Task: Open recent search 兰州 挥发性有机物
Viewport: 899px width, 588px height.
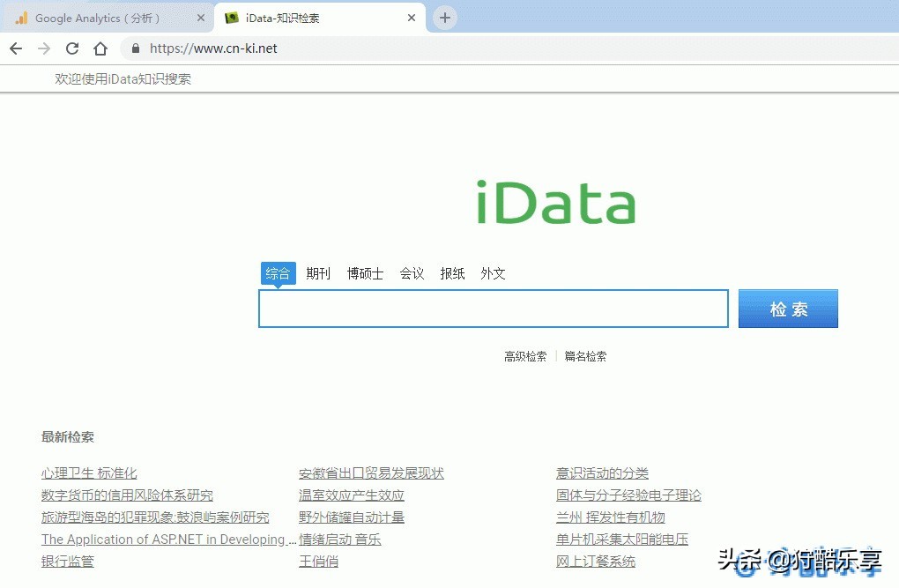Action: 610,517
